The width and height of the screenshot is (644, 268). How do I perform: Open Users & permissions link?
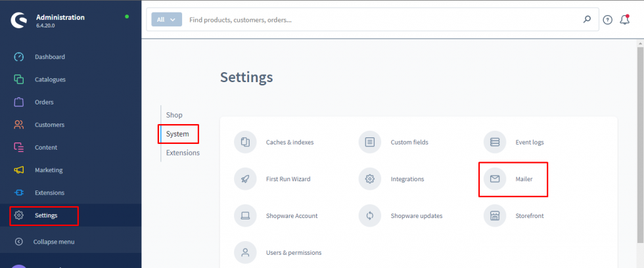coord(293,252)
